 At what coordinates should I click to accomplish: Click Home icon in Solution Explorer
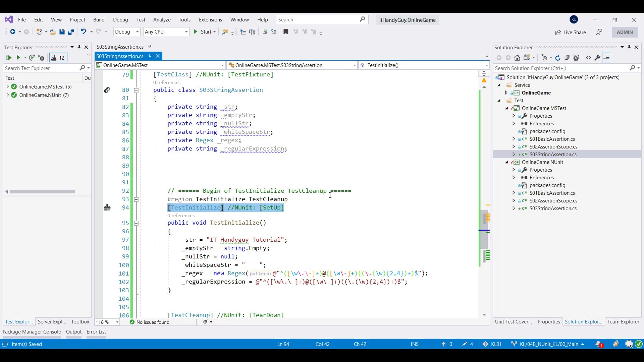(x=517, y=58)
